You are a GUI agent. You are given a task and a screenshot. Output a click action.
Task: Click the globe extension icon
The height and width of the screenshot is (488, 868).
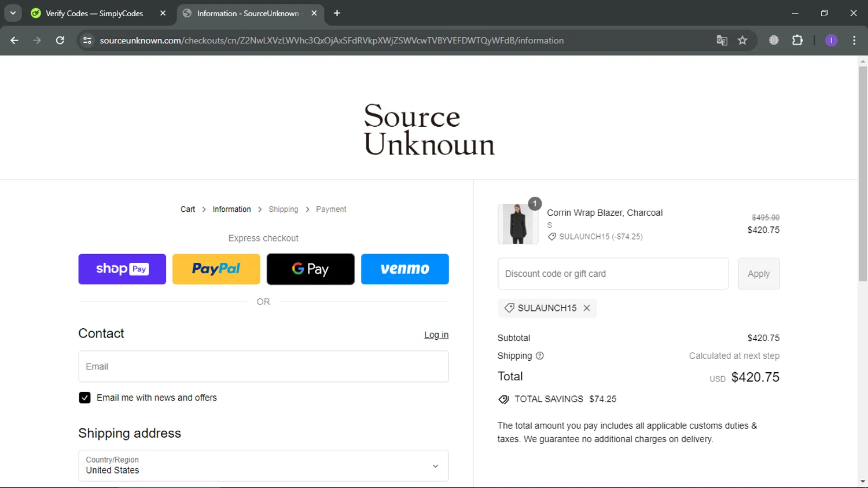(x=774, y=41)
